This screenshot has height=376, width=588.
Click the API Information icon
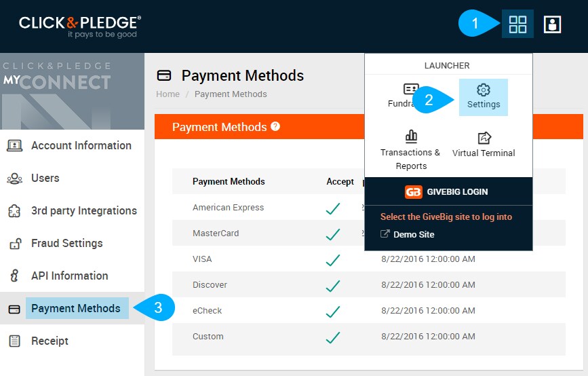[14, 276]
